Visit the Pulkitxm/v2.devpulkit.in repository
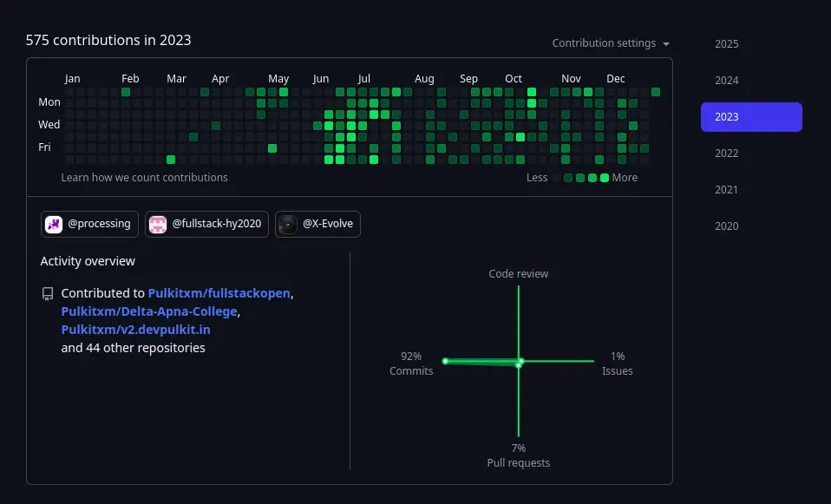Viewport: 831px width, 504px height. click(x=135, y=330)
